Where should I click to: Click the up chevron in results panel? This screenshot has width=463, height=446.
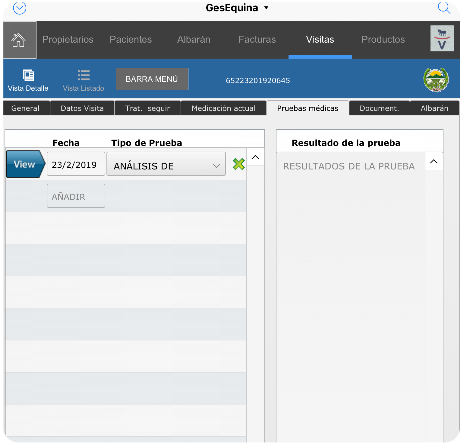coord(434,162)
